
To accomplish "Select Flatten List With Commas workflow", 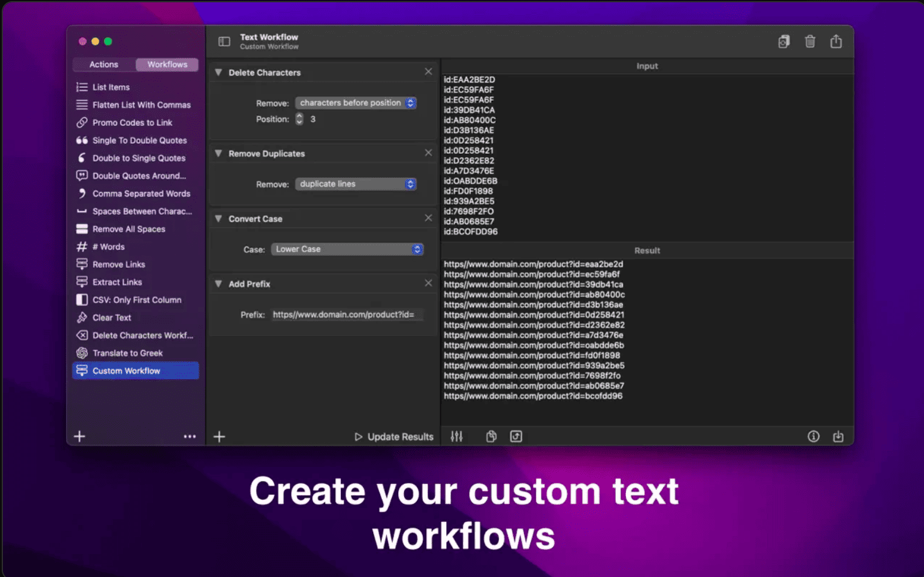I will click(136, 105).
